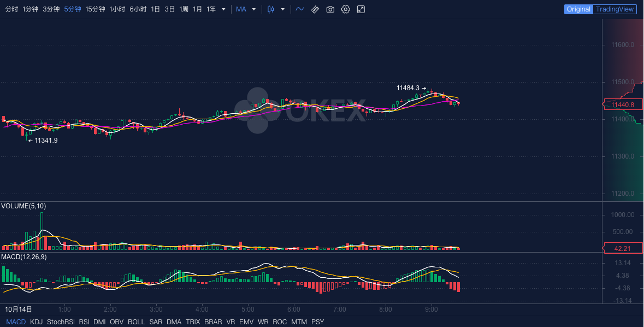Viewport: 644px width, 327px height.
Task: Click the current price label 11440.8
Action: 623,105
